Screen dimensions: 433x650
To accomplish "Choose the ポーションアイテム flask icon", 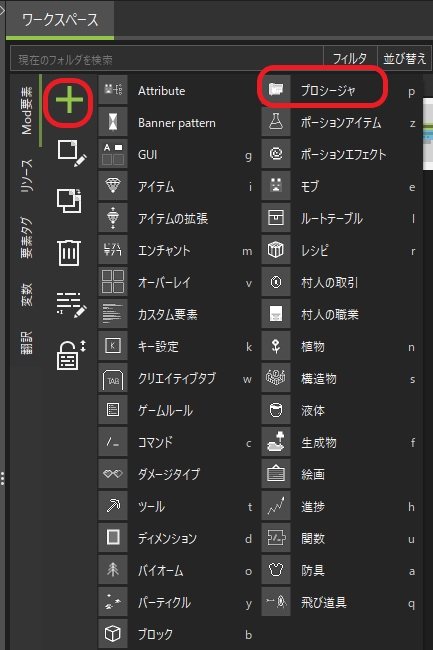I will point(276,122).
